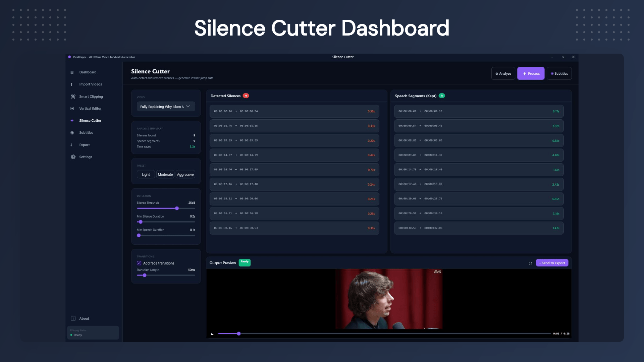644x362 pixels.
Task: Open Settings from sidebar
Action: (86, 157)
